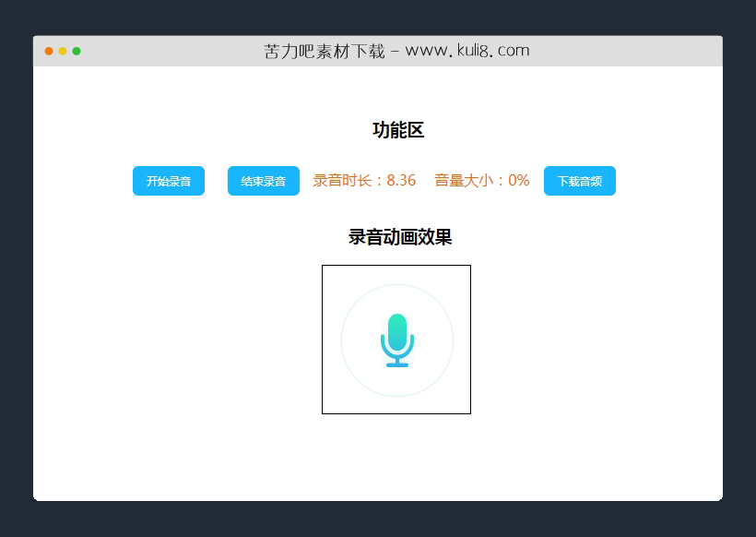Click the yellow traffic-light dot in title bar
The width and height of the screenshot is (756, 537).
click(63, 53)
